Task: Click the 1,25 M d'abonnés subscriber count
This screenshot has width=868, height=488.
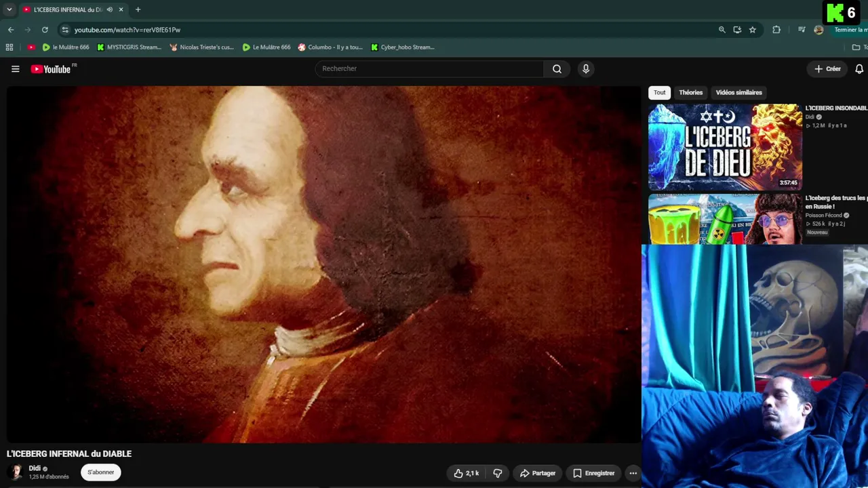Action: (x=49, y=477)
